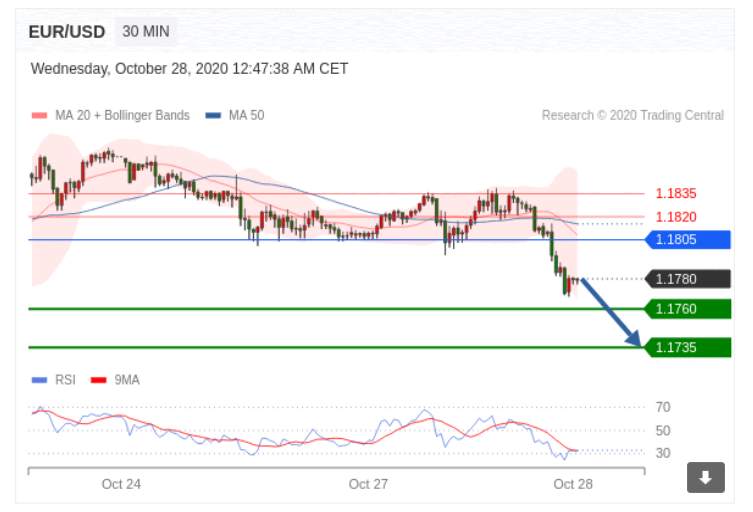Click the Research © 2020 Trading Central credit
753x512 pixels.
click(x=632, y=115)
